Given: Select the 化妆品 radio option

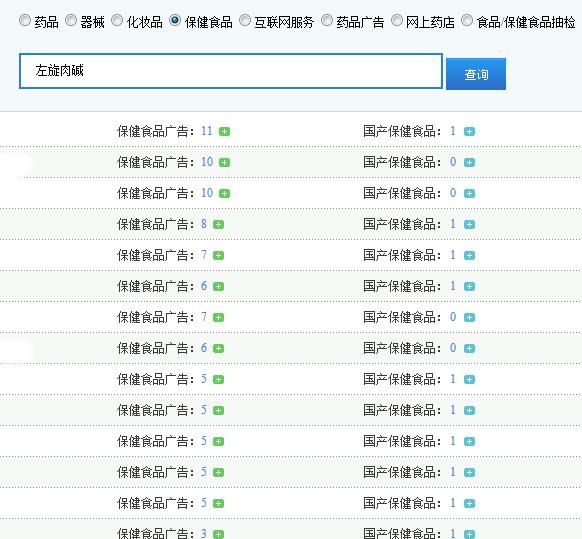Looking at the screenshot, I should pyautogui.click(x=117, y=20).
